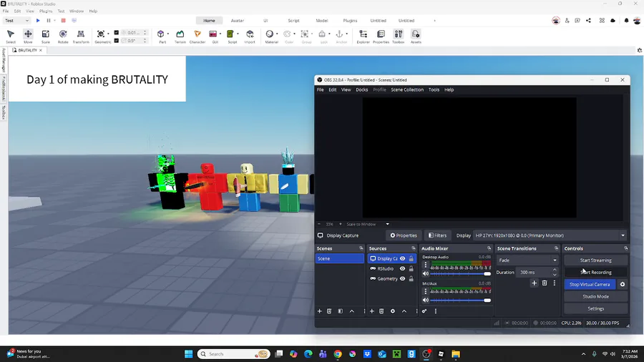Screen dimensions: 644x362
Task: Activate the Transform tool
Action: 80,36
